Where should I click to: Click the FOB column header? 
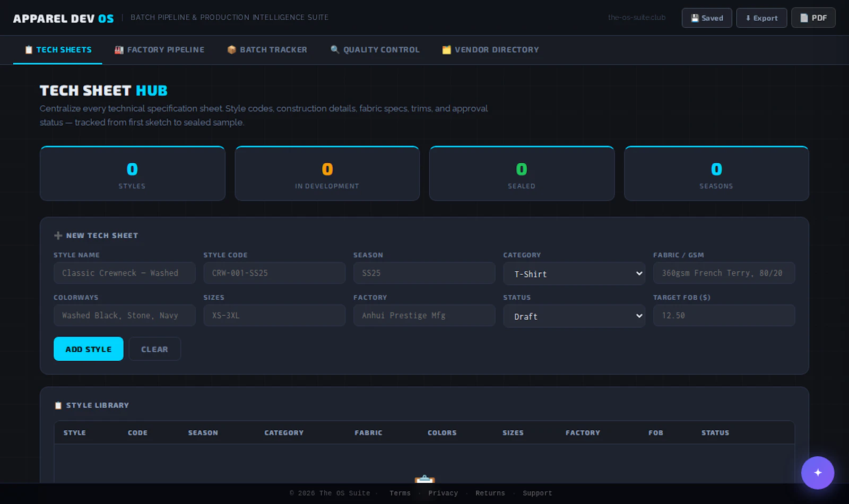(656, 433)
